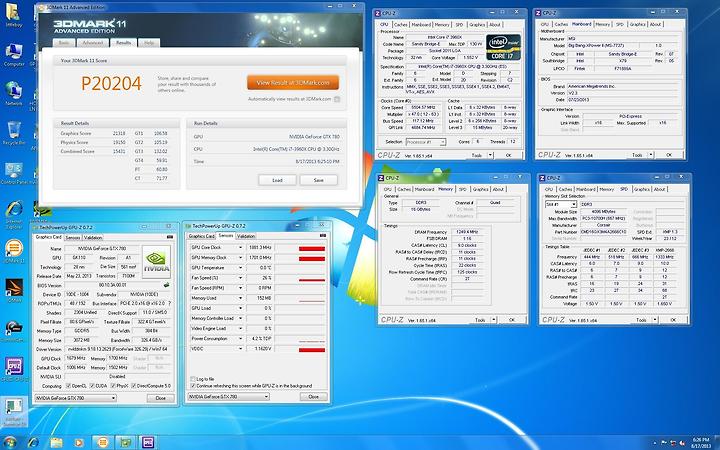Viewport: 720px width, 450px height.
Task: Click Close in GPU-Z Sensors window
Action: (x=314, y=396)
